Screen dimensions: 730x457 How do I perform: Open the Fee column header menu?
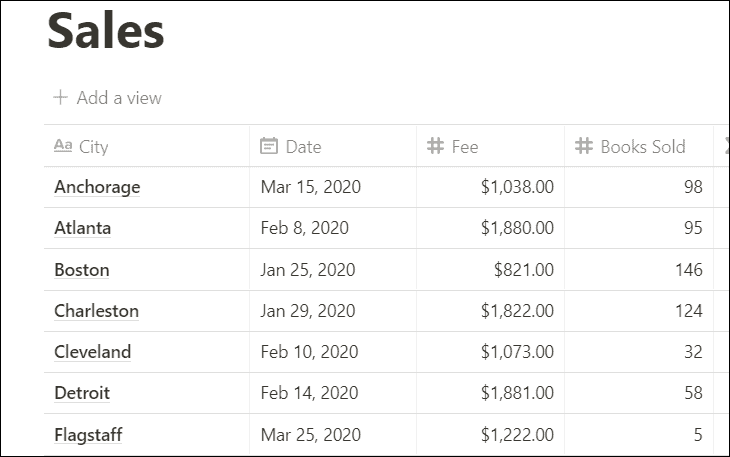(490, 146)
